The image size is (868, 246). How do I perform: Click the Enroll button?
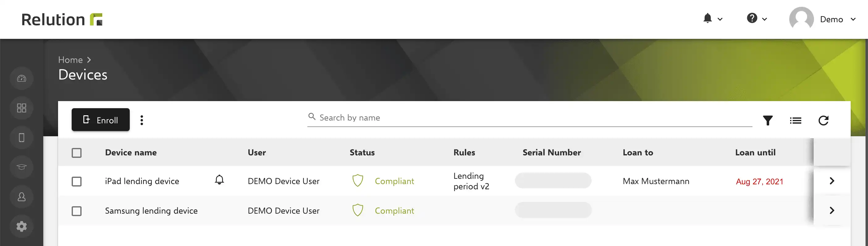coord(100,120)
